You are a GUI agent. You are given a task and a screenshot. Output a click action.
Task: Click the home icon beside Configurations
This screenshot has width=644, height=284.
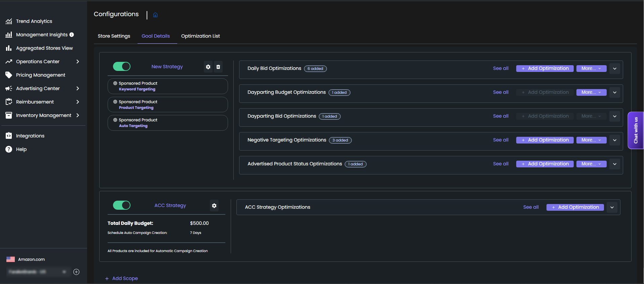click(x=155, y=15)
